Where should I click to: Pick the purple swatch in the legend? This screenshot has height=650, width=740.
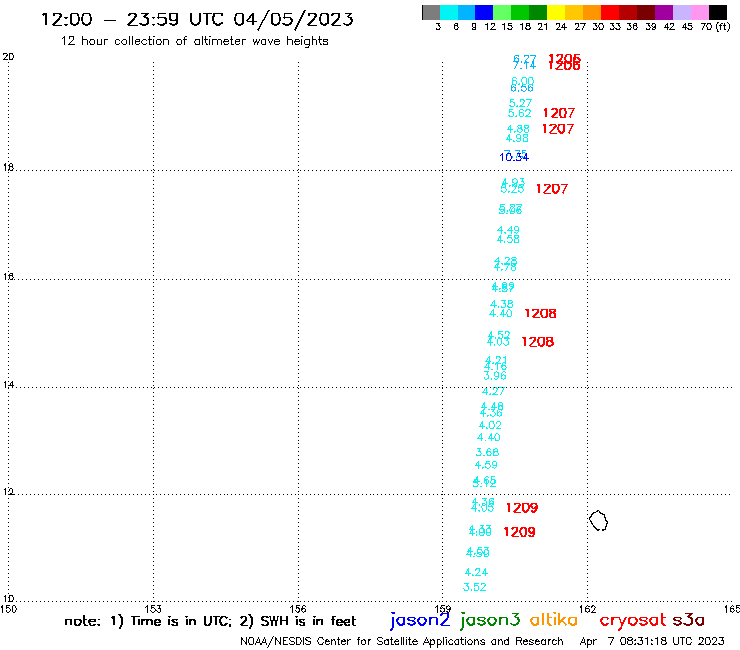664,12
